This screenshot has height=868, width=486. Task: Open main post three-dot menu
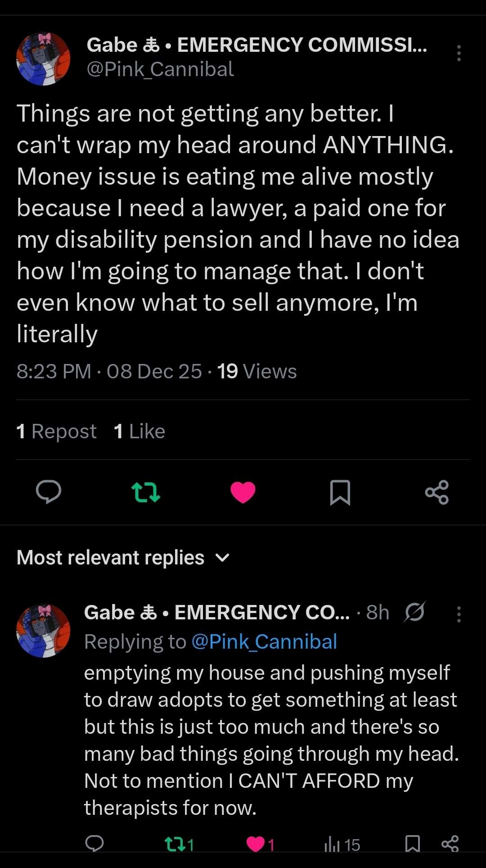(x=459, y=53)
